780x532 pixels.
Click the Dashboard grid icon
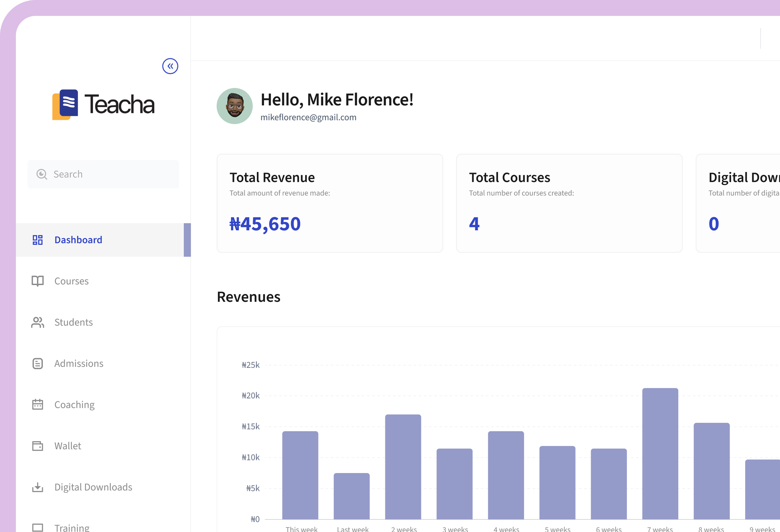[38, 240]
